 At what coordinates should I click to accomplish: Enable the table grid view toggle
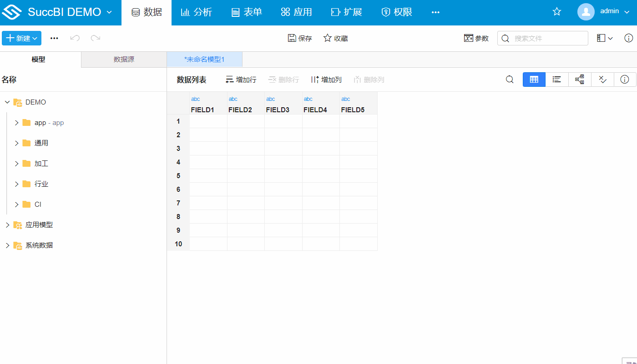(534, 79)
